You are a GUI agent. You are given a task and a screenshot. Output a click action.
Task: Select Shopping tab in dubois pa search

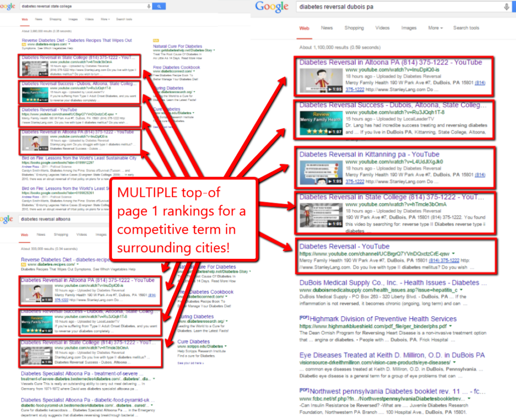(x=354, y=28)
